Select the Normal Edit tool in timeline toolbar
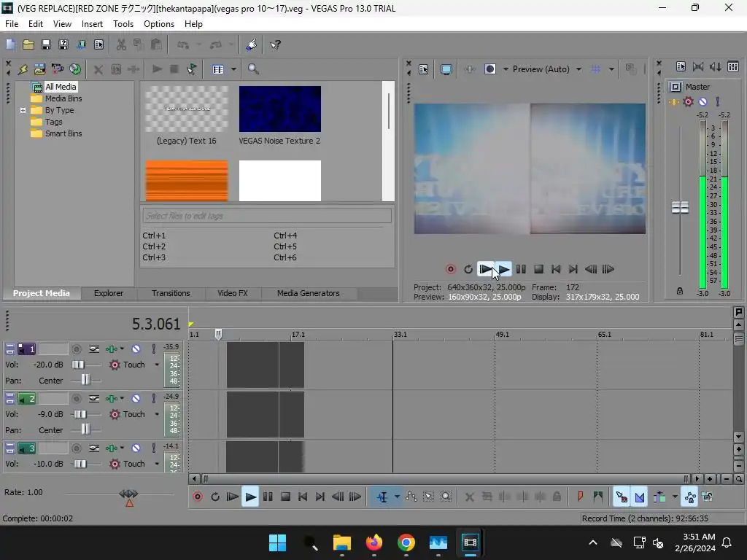Image resolution: width=747 pixels, height=560 pixels. click(x=382, y=497)
